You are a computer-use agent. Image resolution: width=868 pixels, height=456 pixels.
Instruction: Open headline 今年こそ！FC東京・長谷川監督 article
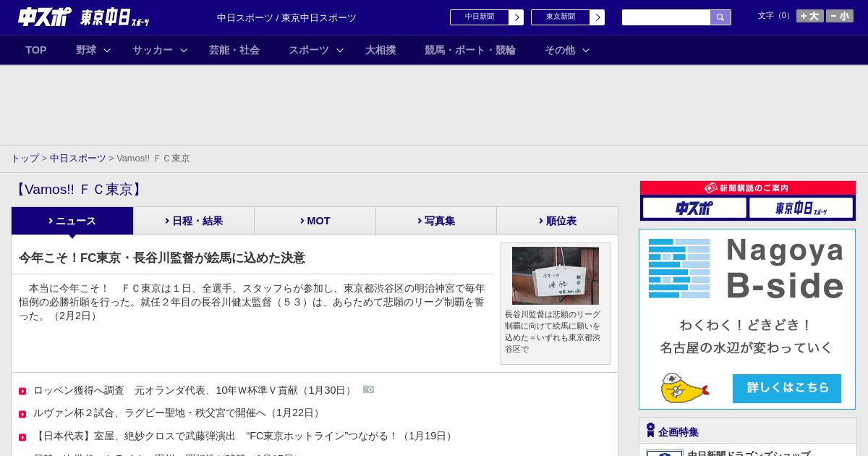coord(162,258)
